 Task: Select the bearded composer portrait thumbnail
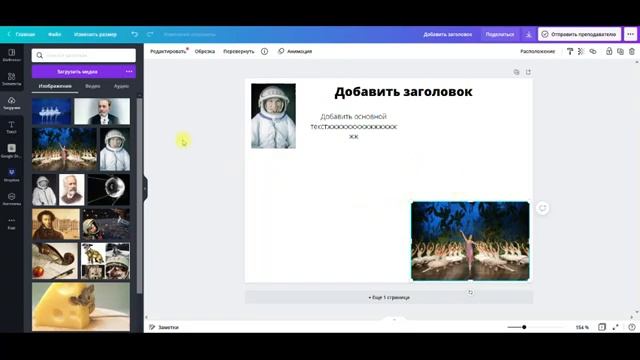pyautogui.click(x=72, y=189)
